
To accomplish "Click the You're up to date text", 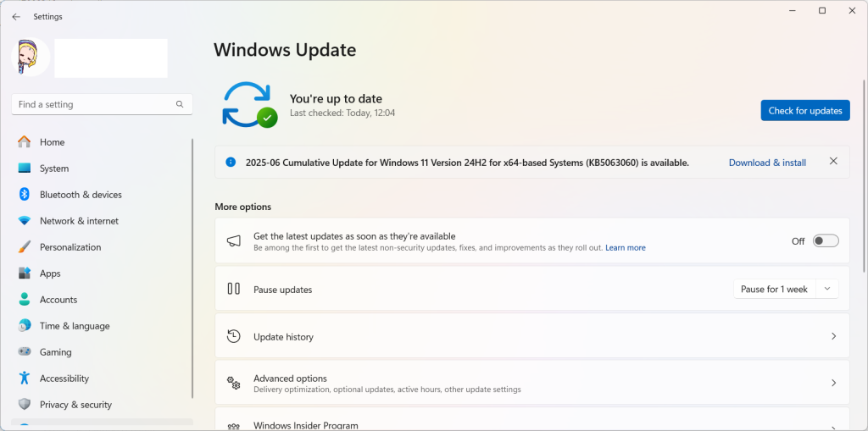I will (336, 99).
